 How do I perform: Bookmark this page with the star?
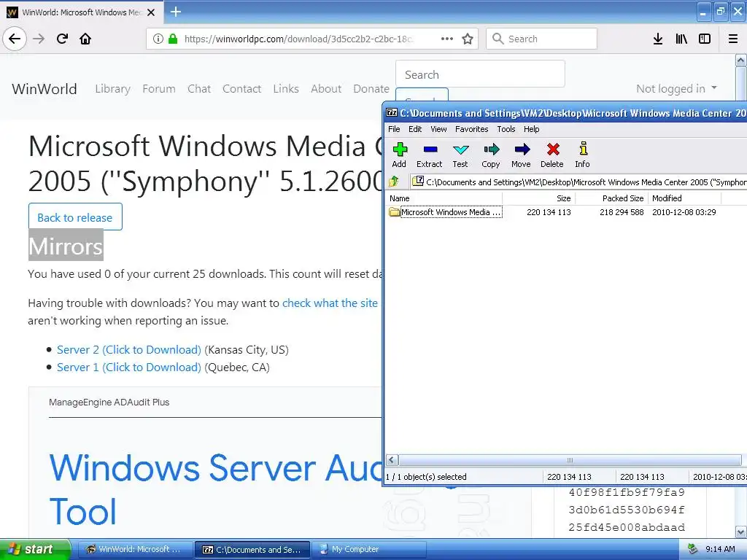point(468,39)
